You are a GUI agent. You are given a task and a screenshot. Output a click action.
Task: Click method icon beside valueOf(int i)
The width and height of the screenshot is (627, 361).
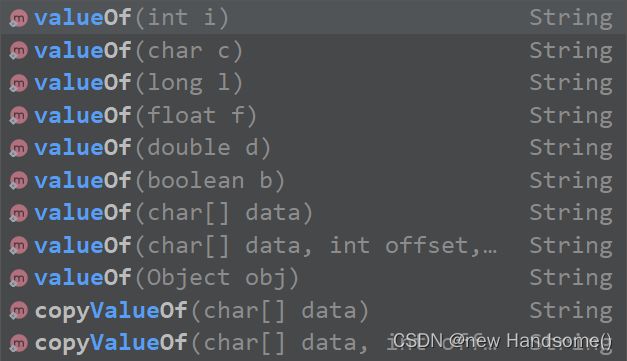pyautogui.click(x=18, y=18)
